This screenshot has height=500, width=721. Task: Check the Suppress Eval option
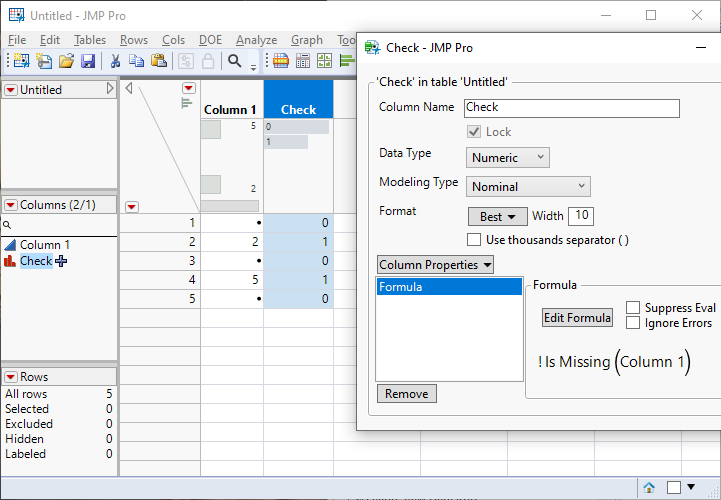633,308
